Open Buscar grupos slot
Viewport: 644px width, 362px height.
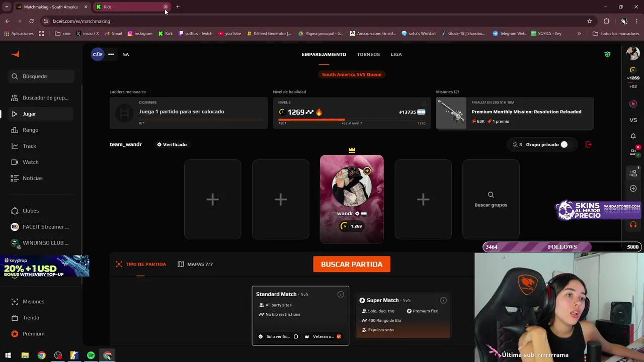[x=491, y=200]
